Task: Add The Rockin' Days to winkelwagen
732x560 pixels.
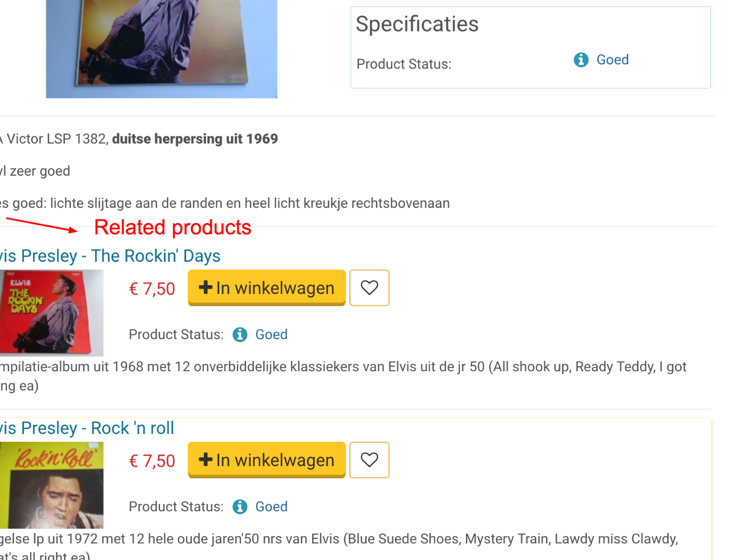Action: [266, 288]
